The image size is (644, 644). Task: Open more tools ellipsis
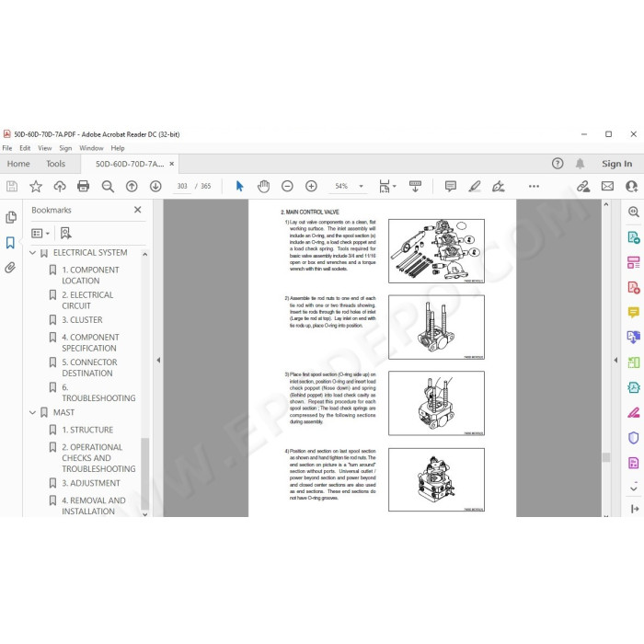pyautogui.click(x=534, y=187)
